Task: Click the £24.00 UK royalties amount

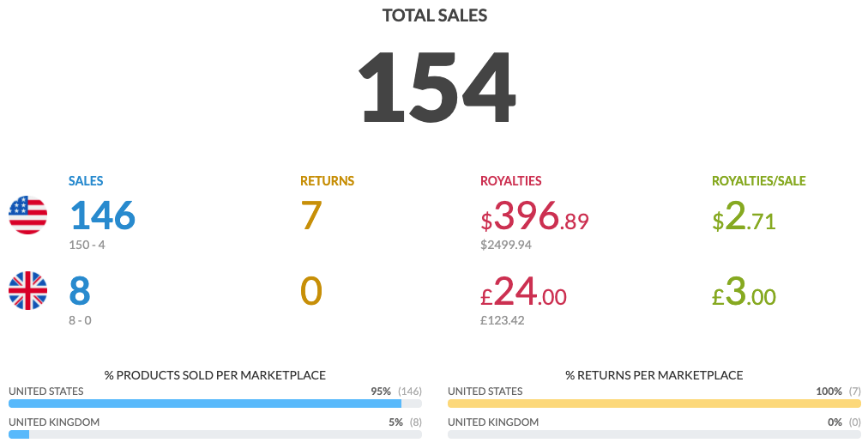Action: (x=523, y=291)
